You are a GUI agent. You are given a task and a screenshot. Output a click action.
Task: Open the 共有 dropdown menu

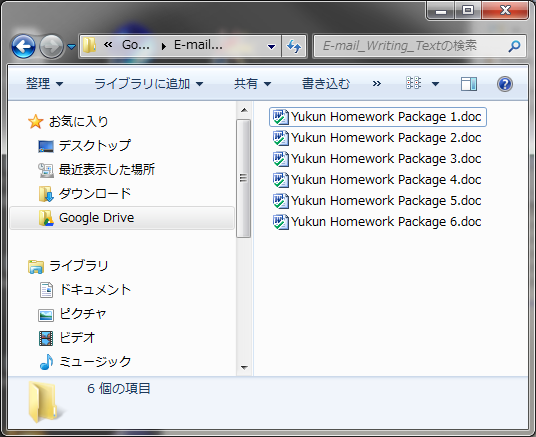click(252, 84)
